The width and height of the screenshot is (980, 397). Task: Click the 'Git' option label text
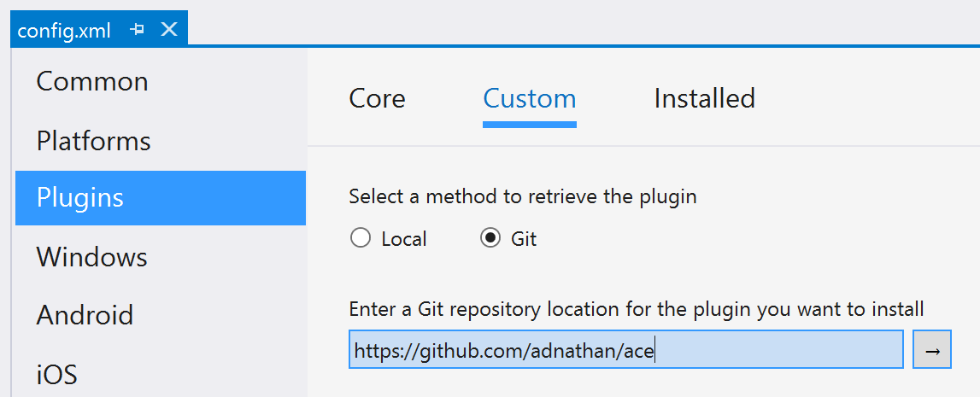tap(524, 238)
